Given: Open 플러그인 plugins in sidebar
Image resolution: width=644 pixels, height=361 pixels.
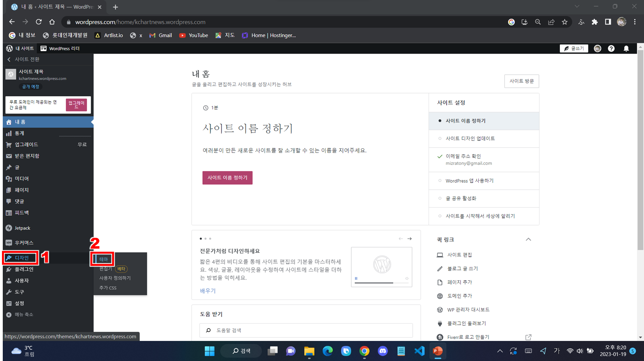Looking at the screenshot, I should [x=48, y=269].
